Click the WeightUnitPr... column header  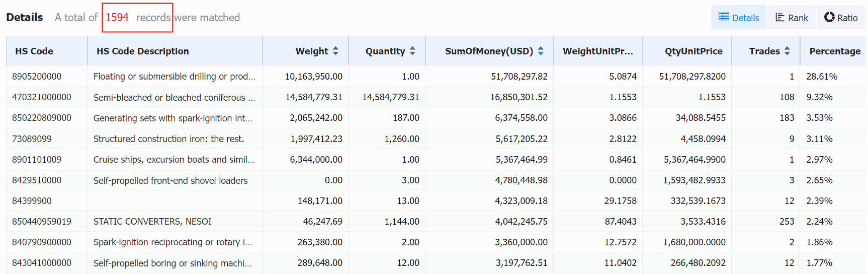(x=598, y=51)
